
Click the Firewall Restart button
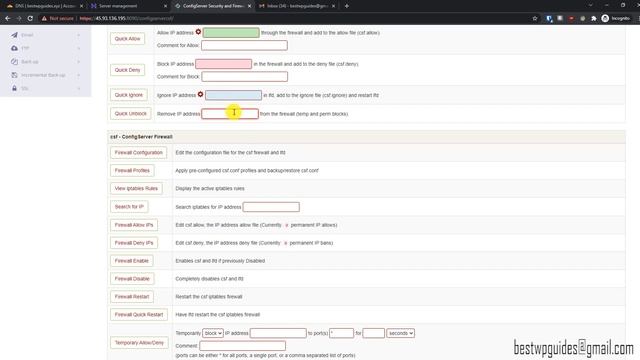click(x=132, y=296)
